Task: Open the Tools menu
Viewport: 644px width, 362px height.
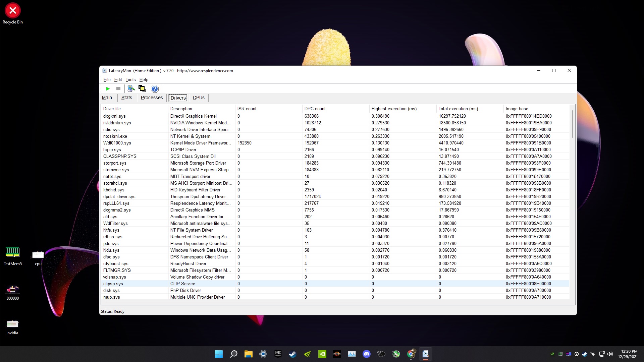Action: (130, 80)
